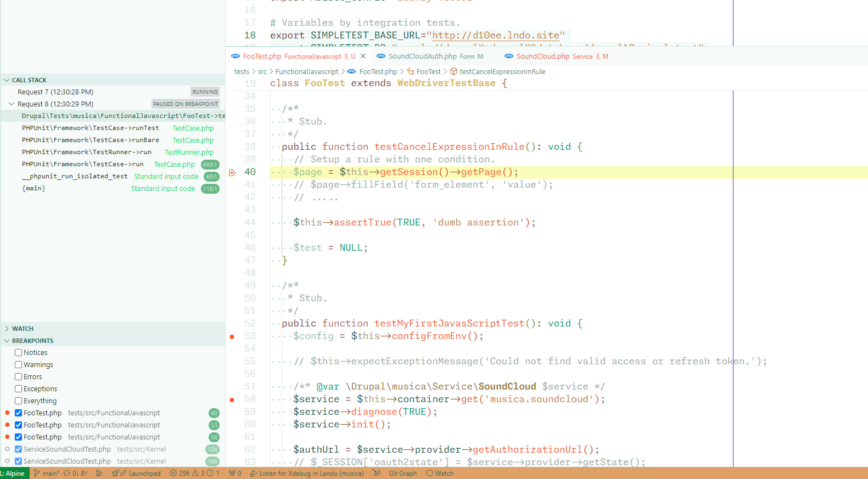Uncheck the FooTest.php line 53 breakpoint

point(19,425)
